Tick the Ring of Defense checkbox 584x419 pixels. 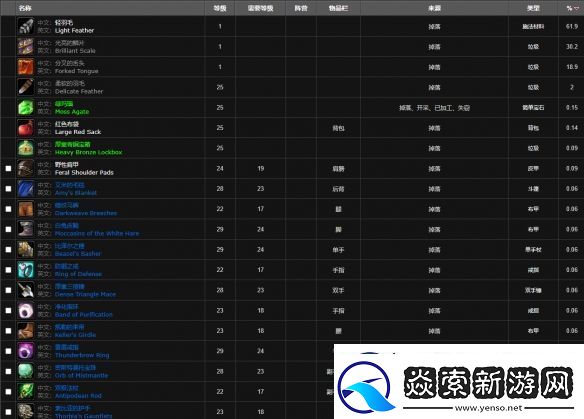8,270
